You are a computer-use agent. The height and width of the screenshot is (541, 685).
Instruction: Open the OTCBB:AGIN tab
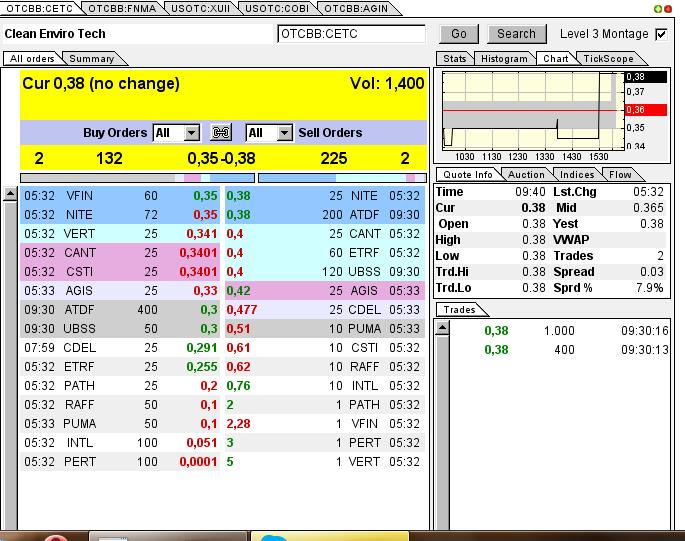click(357, 9)
